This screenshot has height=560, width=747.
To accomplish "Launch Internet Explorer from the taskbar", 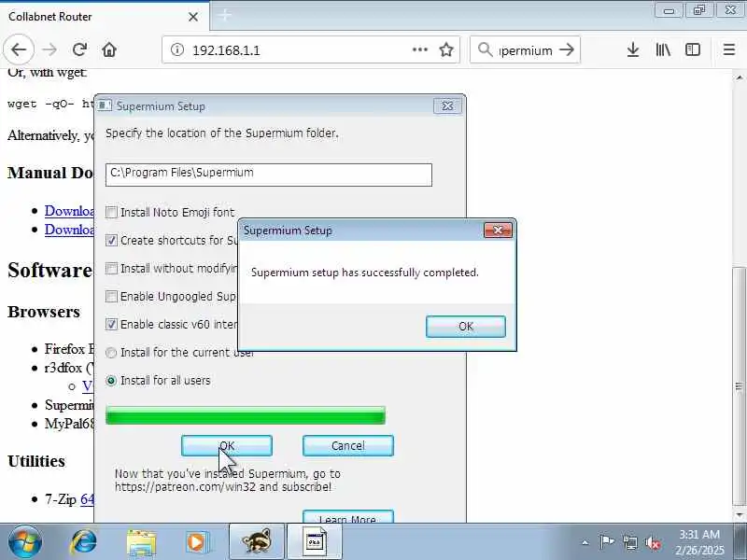I will (83, 542).
